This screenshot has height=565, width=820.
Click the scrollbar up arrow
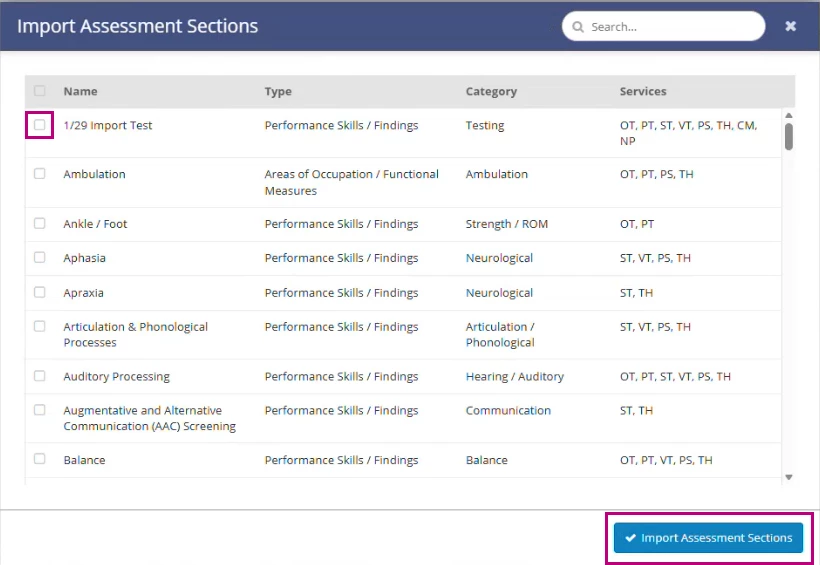coord(789,115)
